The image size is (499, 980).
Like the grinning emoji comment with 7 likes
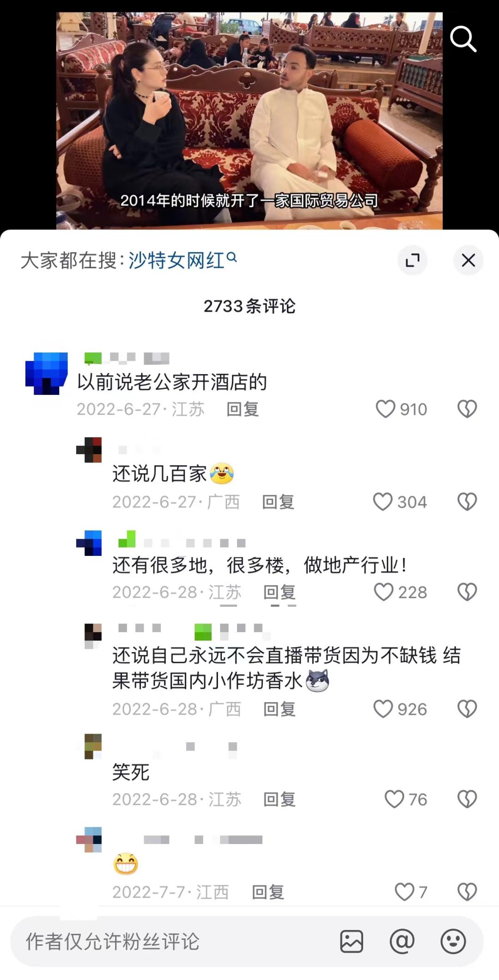[404, 892]
